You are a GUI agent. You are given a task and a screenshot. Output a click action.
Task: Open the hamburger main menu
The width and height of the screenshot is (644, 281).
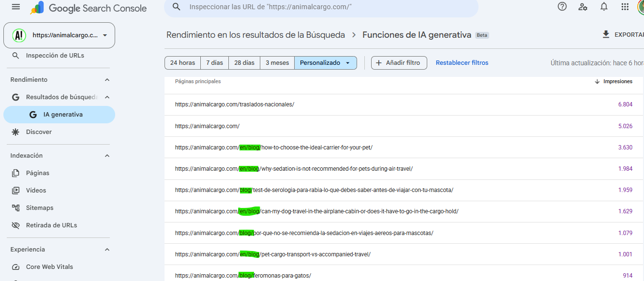(16, 7)
